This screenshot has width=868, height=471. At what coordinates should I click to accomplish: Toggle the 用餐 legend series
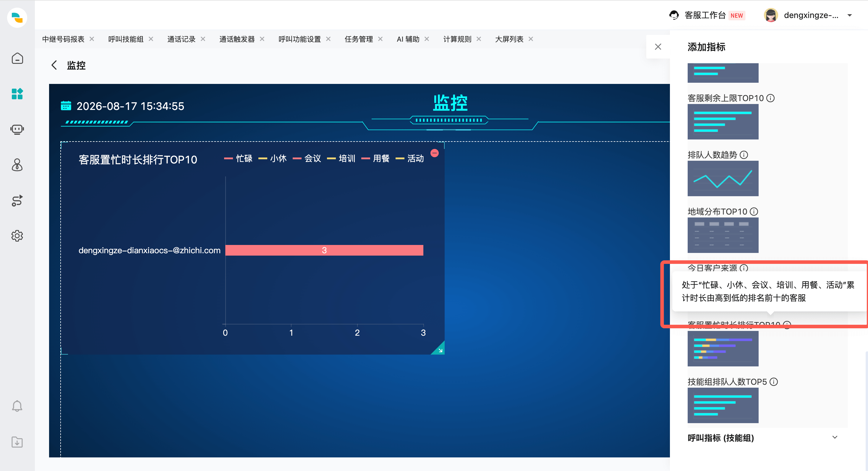click(x=375, y=158)
